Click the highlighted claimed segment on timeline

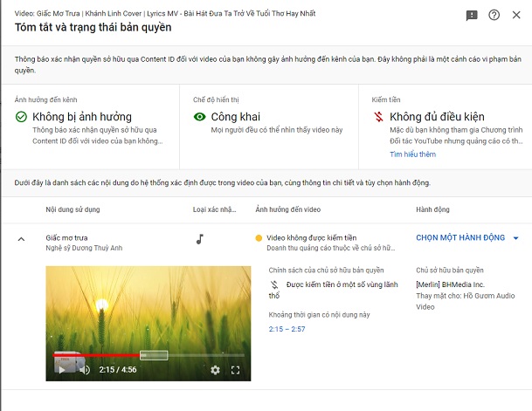(x=153, y=356)
